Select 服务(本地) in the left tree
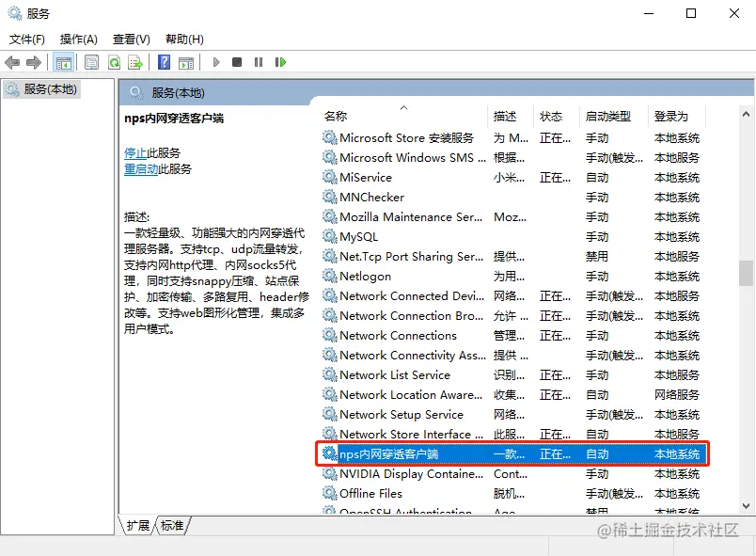 42,89
